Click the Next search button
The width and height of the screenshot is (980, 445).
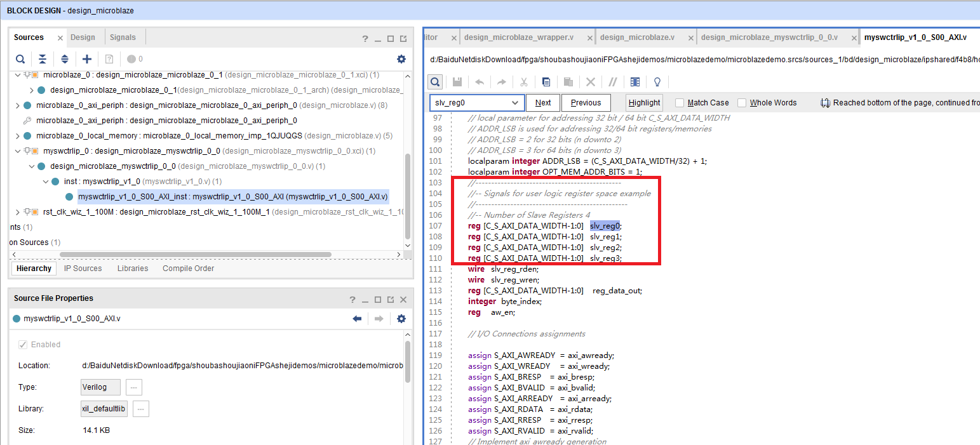point(543,103)
